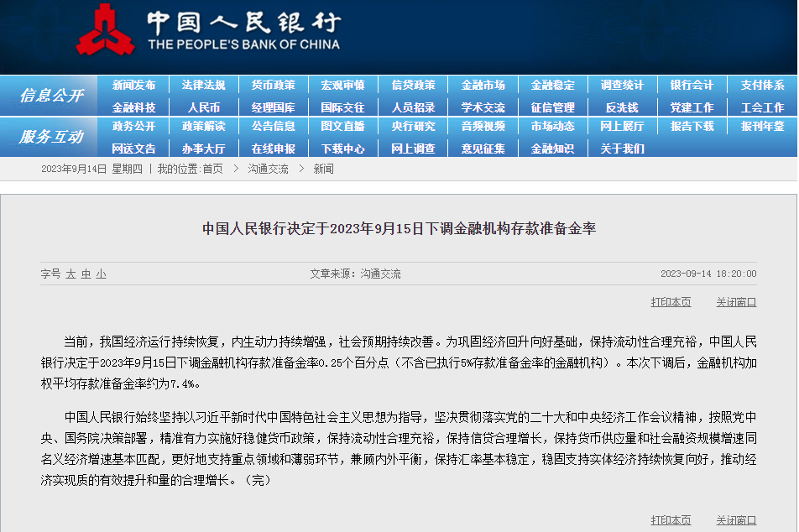Open 报刊年鉴 menu entry
The height and width of the screenshot is (532, 799).
762,126
